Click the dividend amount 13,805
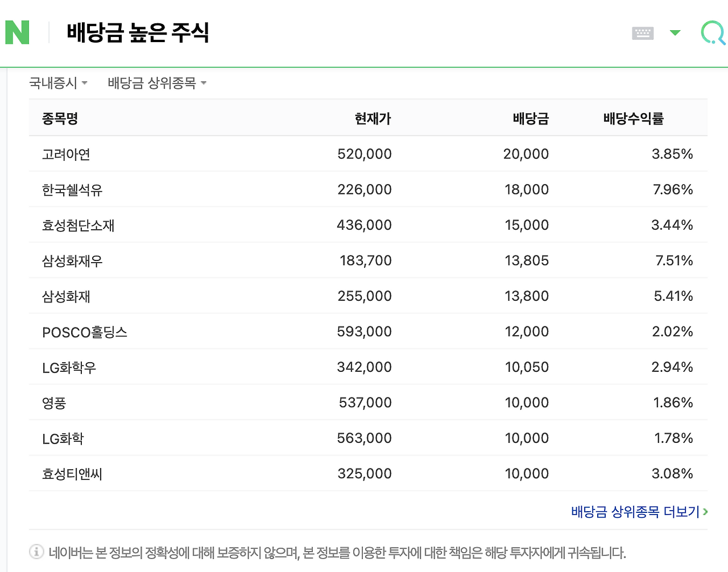The width and height of the screenshot is (728, 572). [x=527, y=260]
